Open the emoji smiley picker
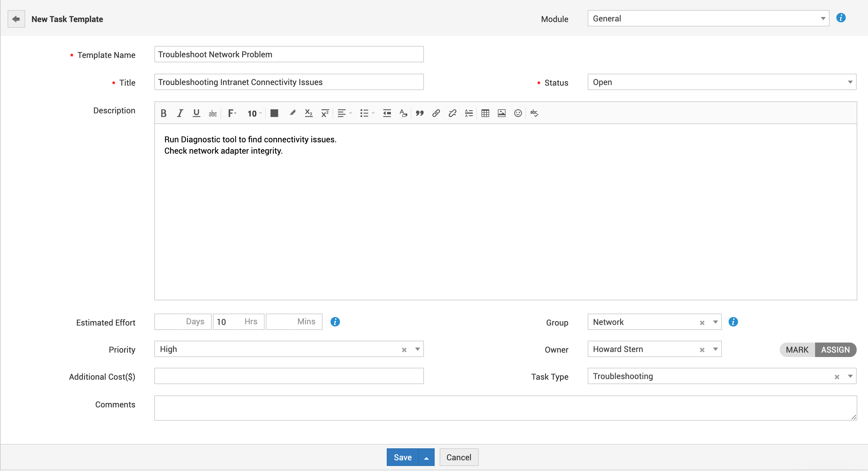 (518, 113)
